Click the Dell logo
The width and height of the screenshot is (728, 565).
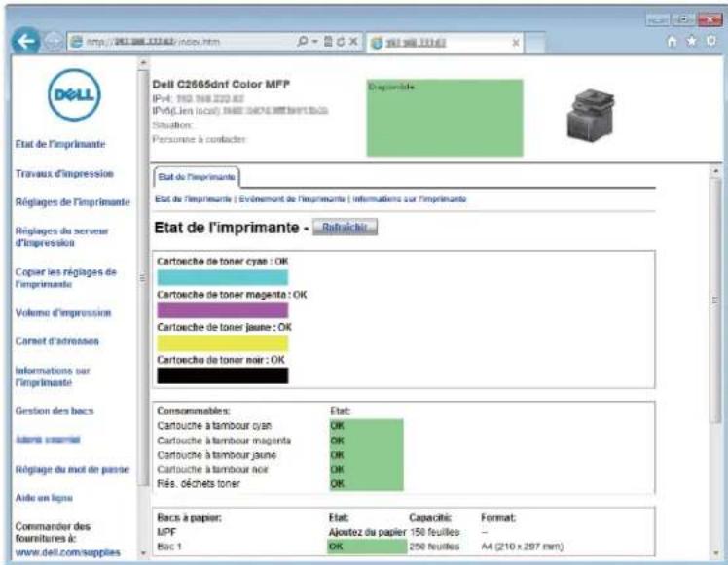74,95
